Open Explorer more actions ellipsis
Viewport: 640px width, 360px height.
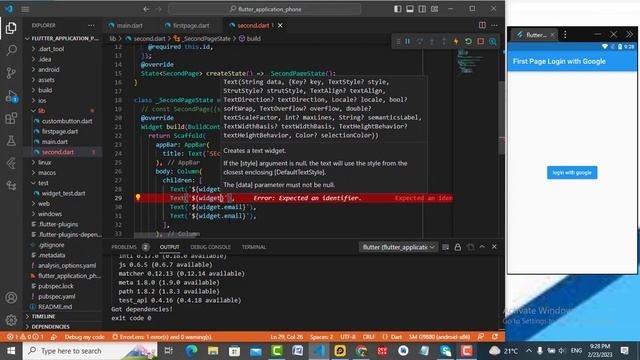click(91, 25)
